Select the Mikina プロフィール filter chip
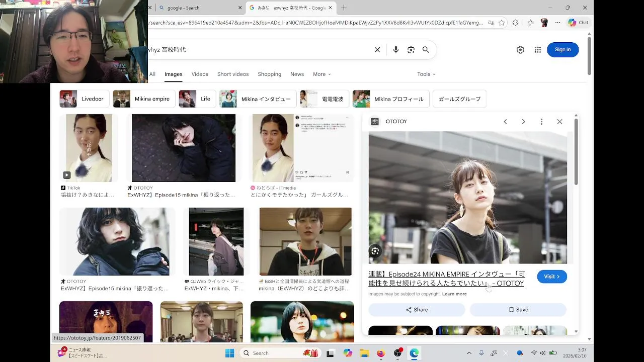Image resolution: width=644 pixels, height=362 pixels. (x=391, y=99)
